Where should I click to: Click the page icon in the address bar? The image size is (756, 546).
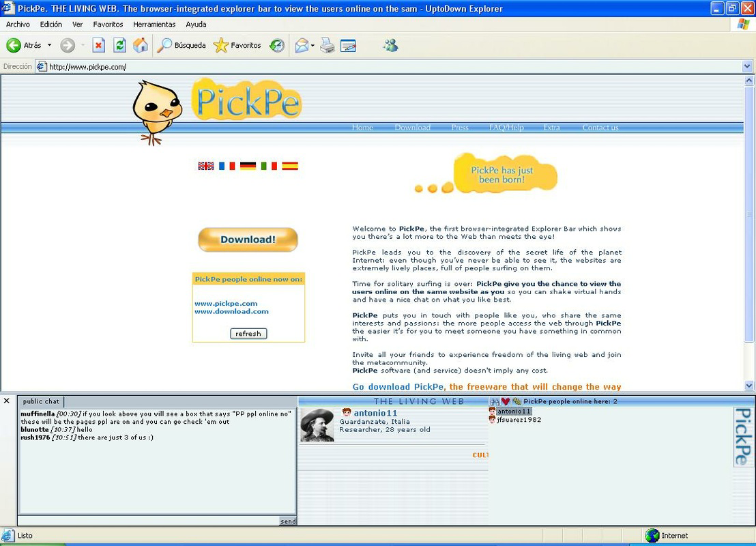tap(42, 67)
